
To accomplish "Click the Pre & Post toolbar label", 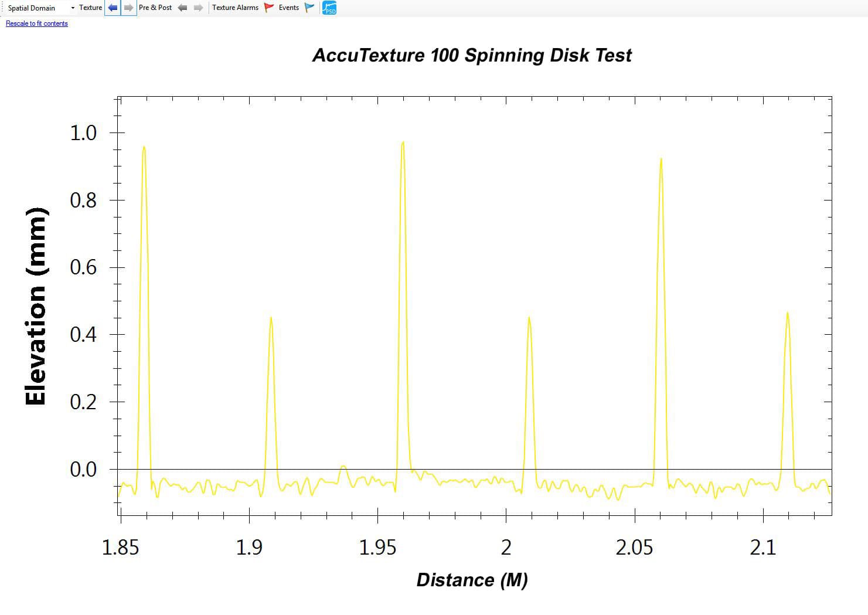I will [155, 8].
